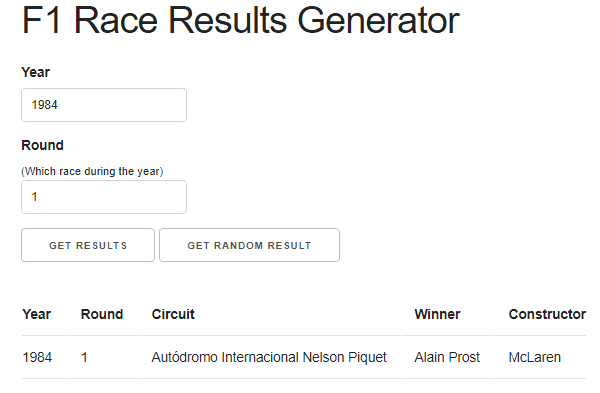Viewport: 600px width, 393px height.
Task: Focus the text box under Year label
Action: click(x=104, y=105)
